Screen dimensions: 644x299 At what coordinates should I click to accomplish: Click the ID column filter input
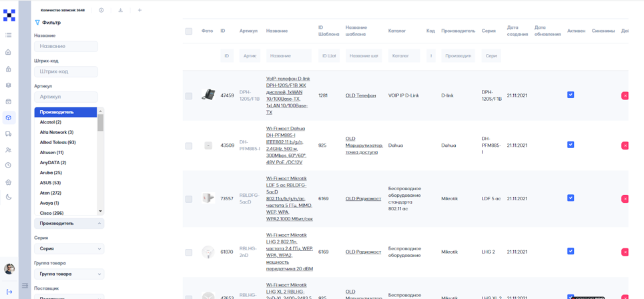tap(227, 55)
